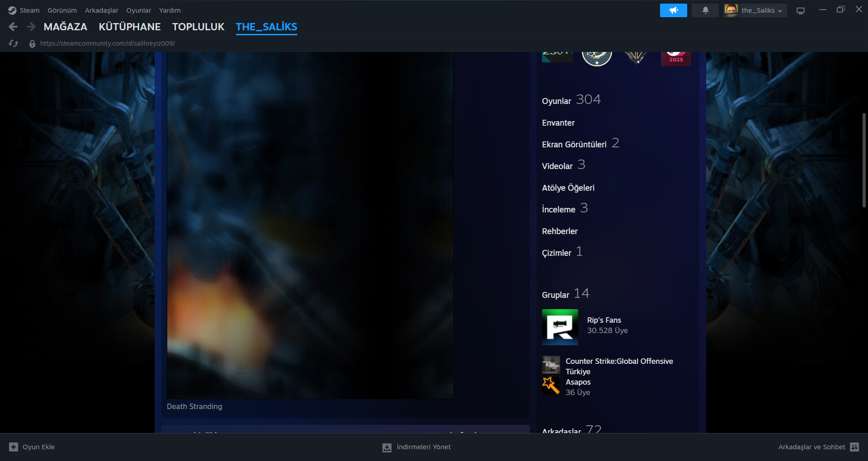This screenshot has height=461, width=868.
Task: Open Arkadaşlar ve Sohbet
Action: [818, 447]
